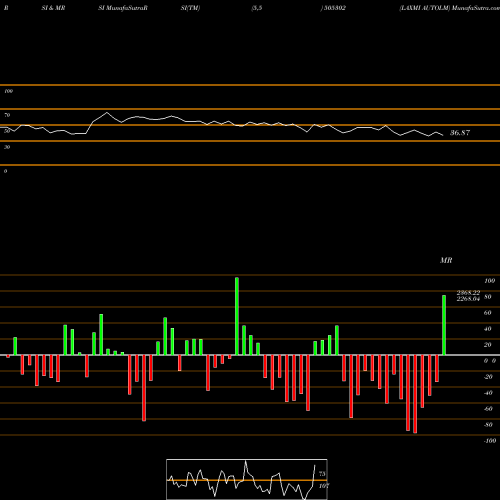This screenshot has height=500, width=500.
Task: Click the MR axis label -60
Action: pyautogui.click(x=488, y=409)
